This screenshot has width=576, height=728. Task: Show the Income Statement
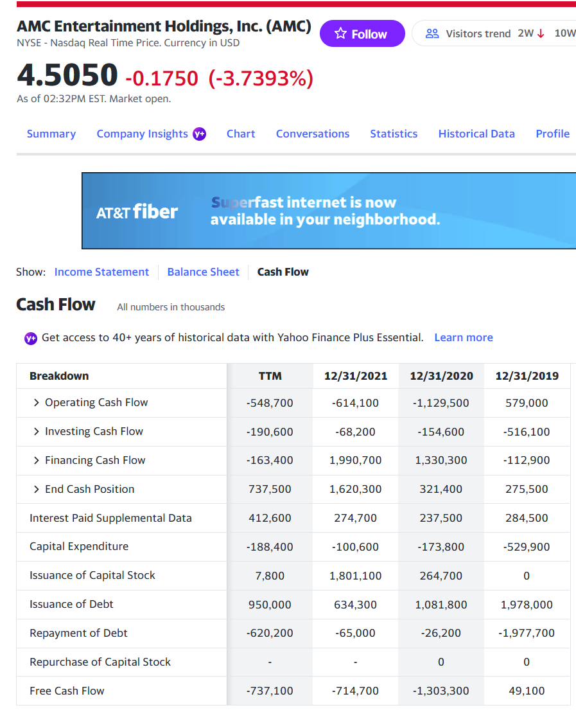coord(101,272)
